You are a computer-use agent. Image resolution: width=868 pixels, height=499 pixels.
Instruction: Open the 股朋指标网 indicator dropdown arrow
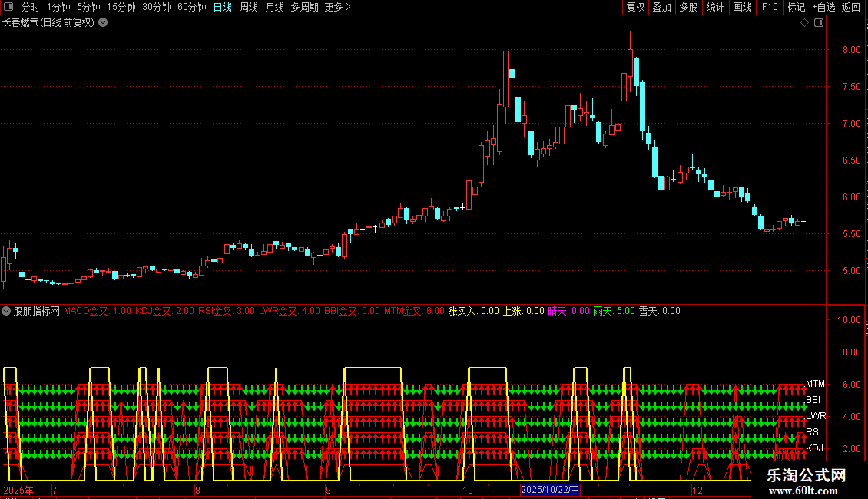pos(6,311)
